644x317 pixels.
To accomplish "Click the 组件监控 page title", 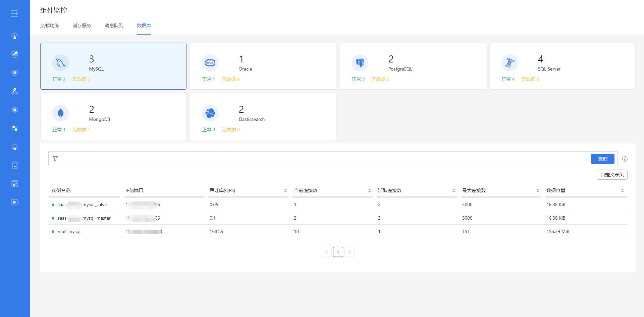I will click(54, 10).
